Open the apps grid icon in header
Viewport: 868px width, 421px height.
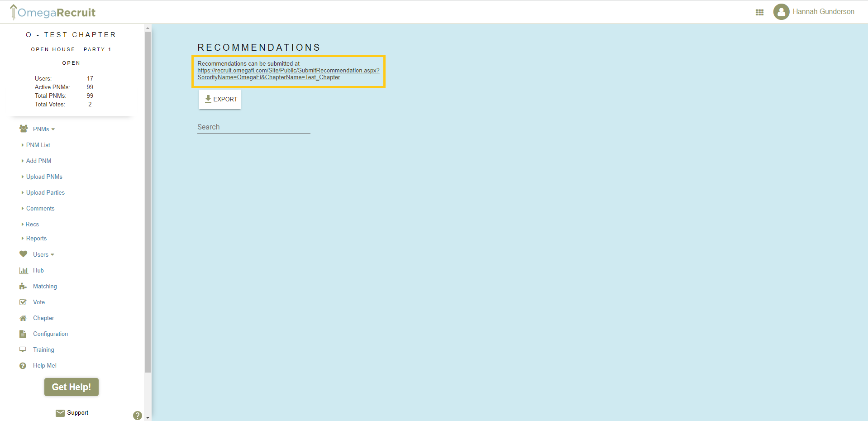pos(759,12)
